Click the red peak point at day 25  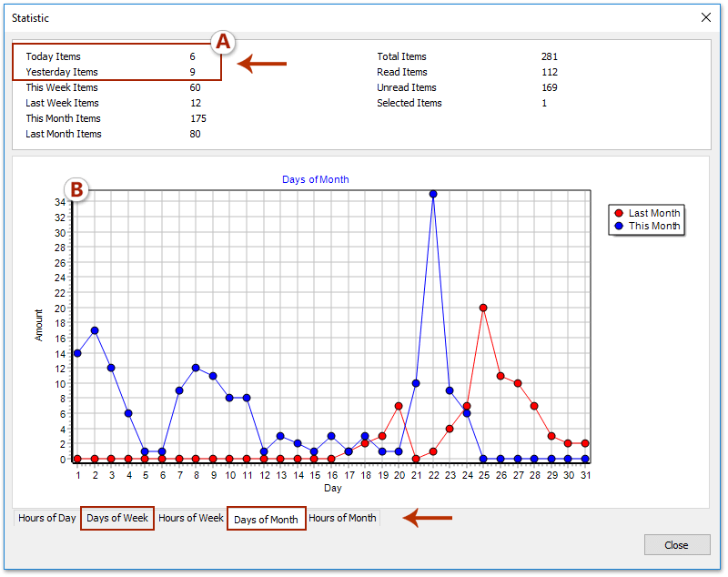tap(483, 308)
